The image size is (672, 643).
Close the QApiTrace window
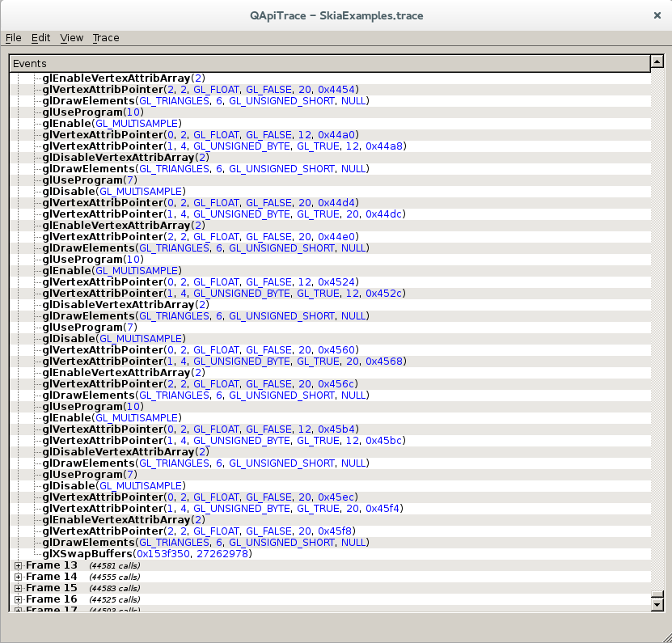(x=657, y=15)
